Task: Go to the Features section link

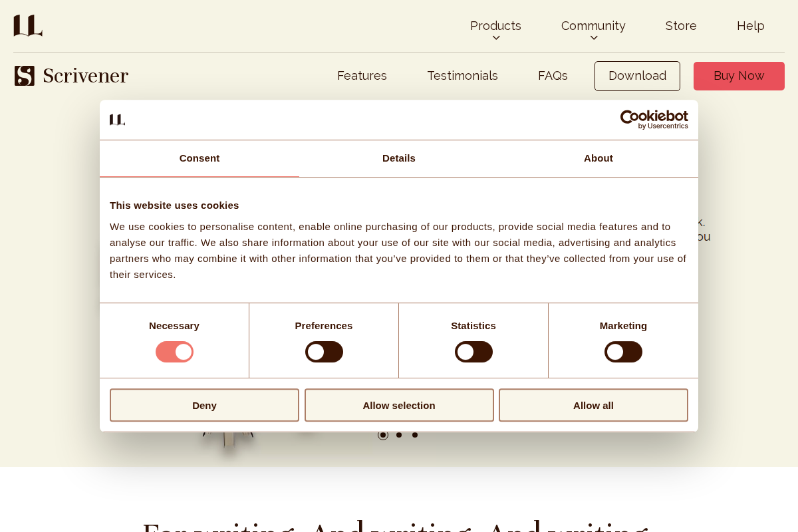Action: click(x=362, y=76)
